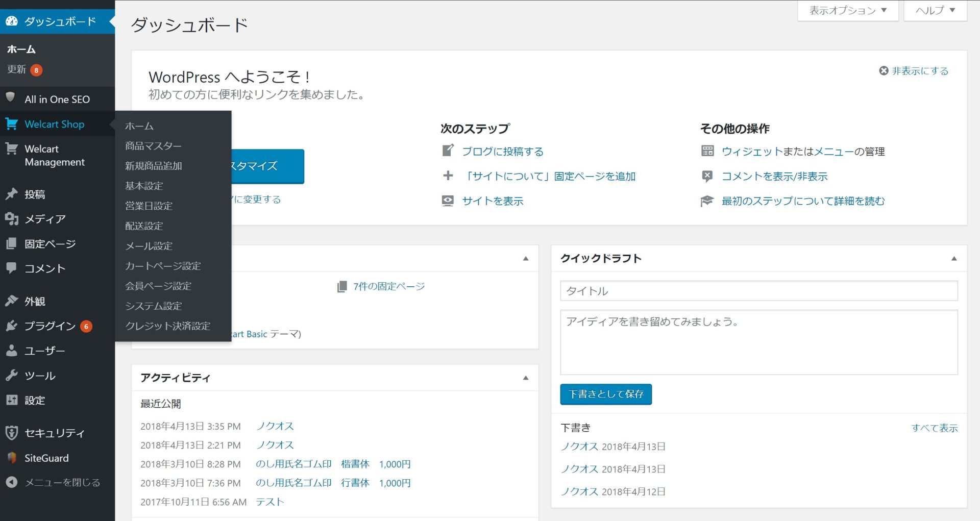
Task: Click the Welcart Shop cart icon
Action: [11, 123]
